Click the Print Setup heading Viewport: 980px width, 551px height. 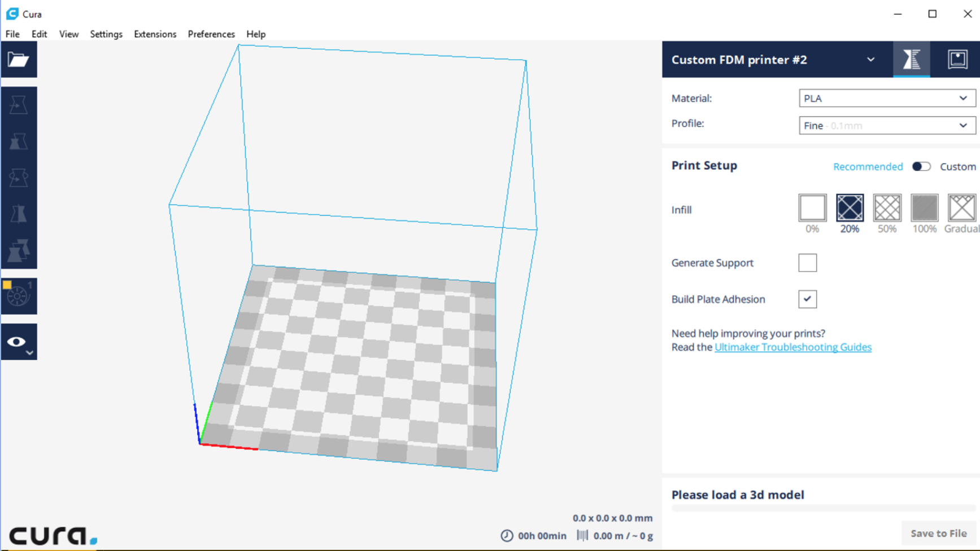pyautogui.click(x=704, y=165)
